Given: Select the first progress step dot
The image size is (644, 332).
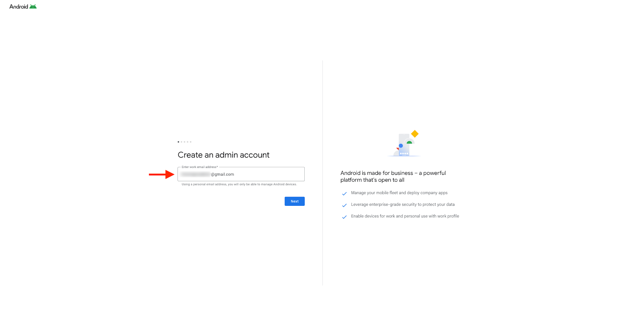Looking at the screenshot, I should tap(178, 142).
